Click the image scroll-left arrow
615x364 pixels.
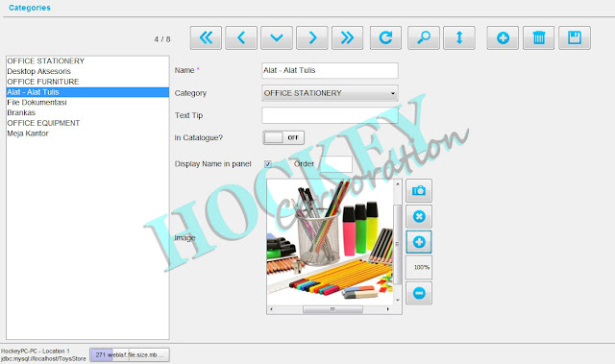271,309
